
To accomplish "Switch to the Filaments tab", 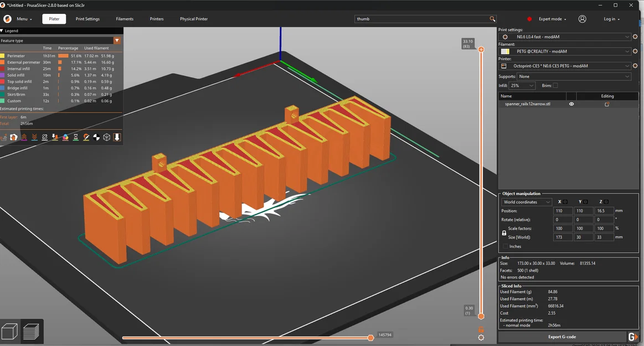I will (x=125, y=19).
